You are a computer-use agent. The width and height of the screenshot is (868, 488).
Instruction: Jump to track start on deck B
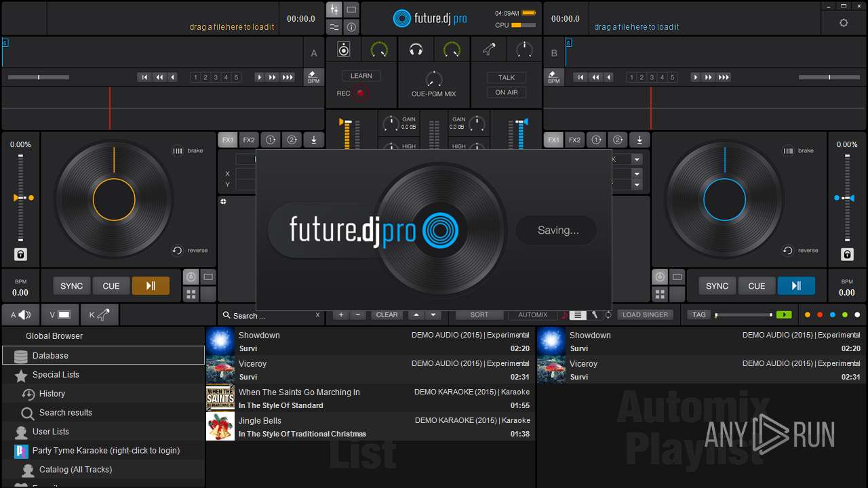click(x=580, y=77)
